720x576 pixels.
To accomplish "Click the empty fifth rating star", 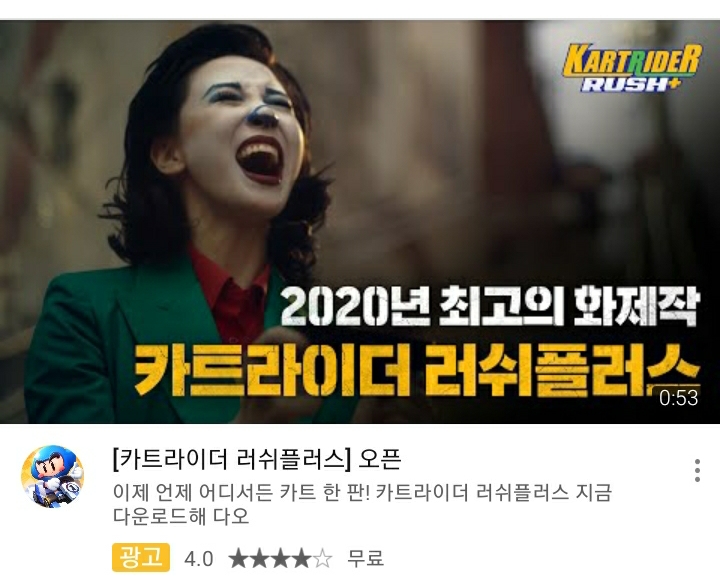I will point(323,559).
